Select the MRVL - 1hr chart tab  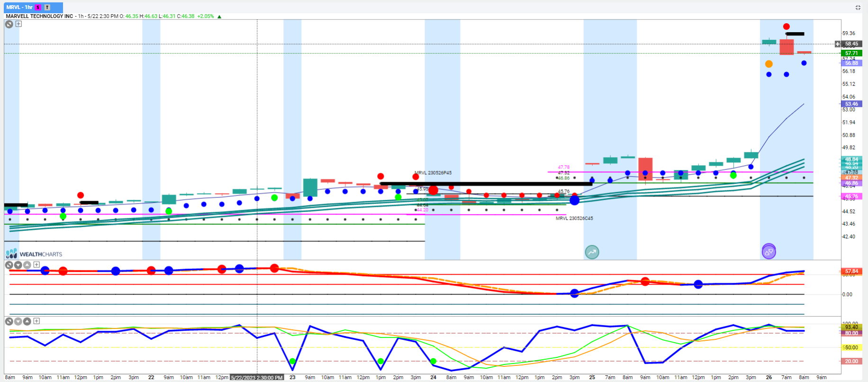coord(33,7)
